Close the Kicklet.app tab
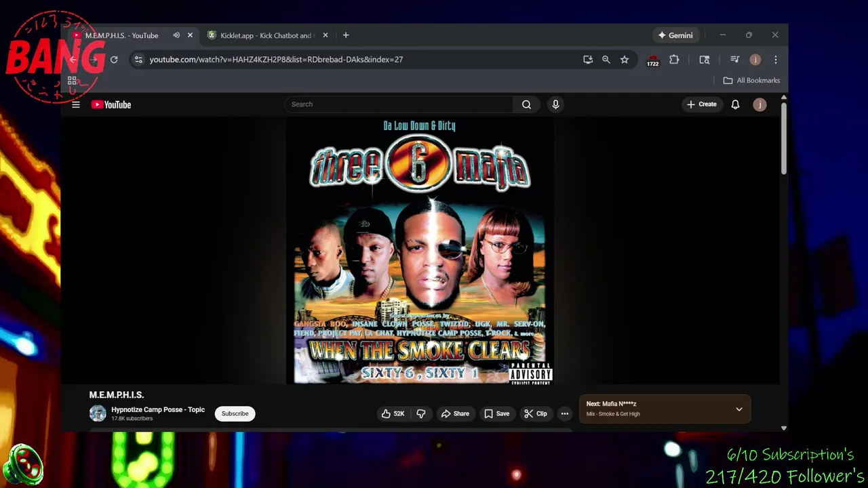The image size is (868, 488). 325,35
